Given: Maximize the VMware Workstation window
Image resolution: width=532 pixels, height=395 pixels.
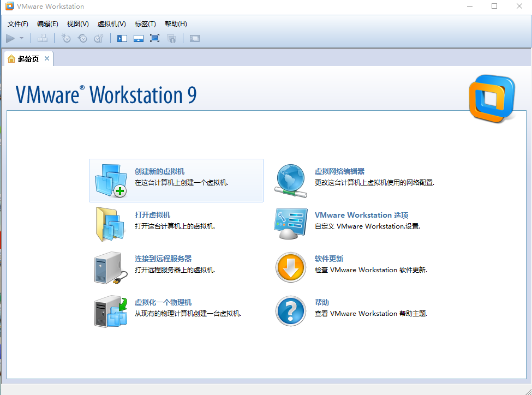Looking at the screenshot, I should pyautogui.click(x=494, y=6).
